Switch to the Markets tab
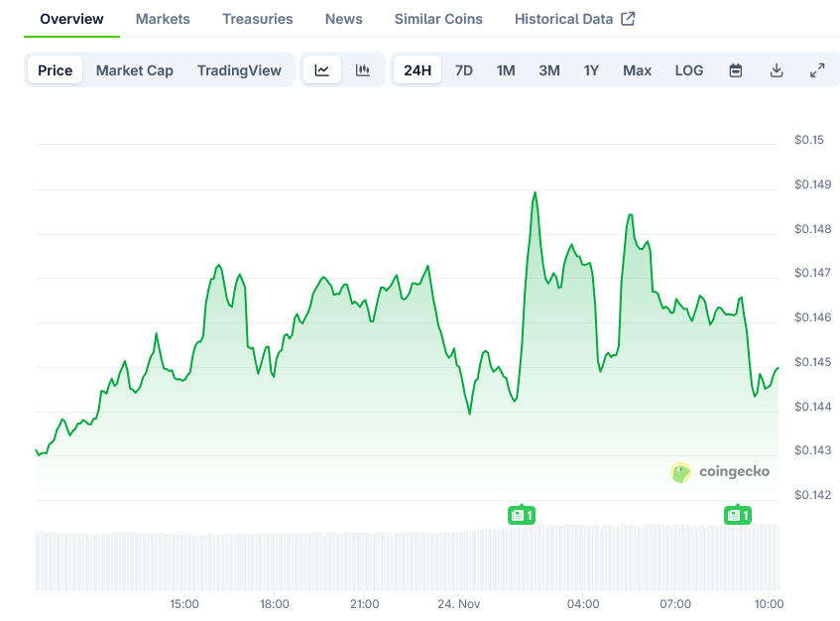 click(x=162, y=18)
